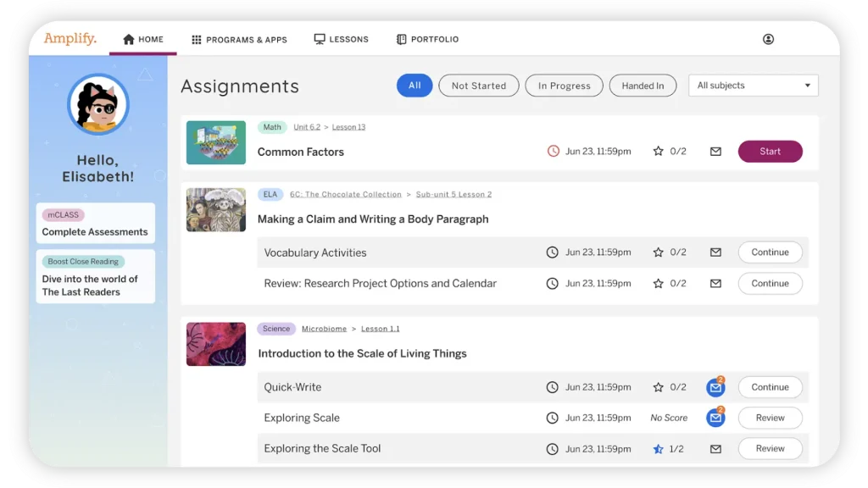
Task: Filter assignments by Not Started
Action: pyautogui.click(x=478, y=86)
